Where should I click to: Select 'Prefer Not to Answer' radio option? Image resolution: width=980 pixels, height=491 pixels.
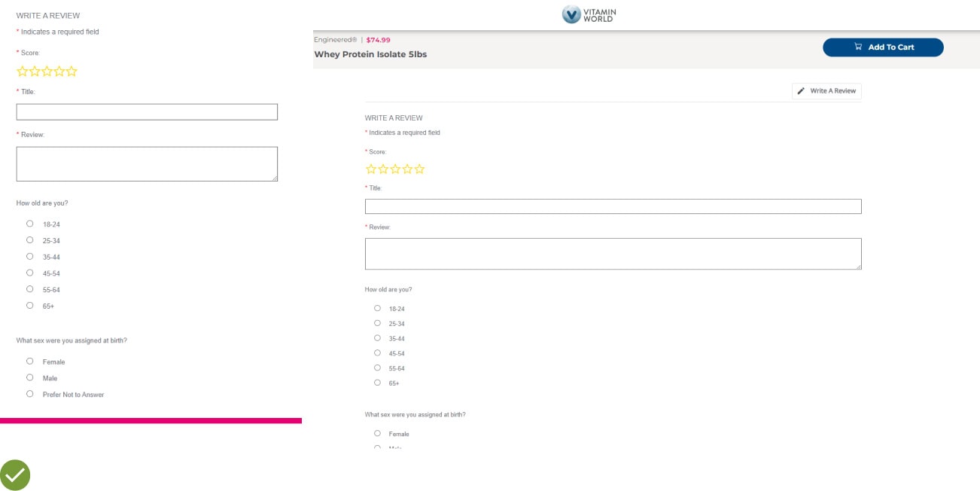pos(30,394)
